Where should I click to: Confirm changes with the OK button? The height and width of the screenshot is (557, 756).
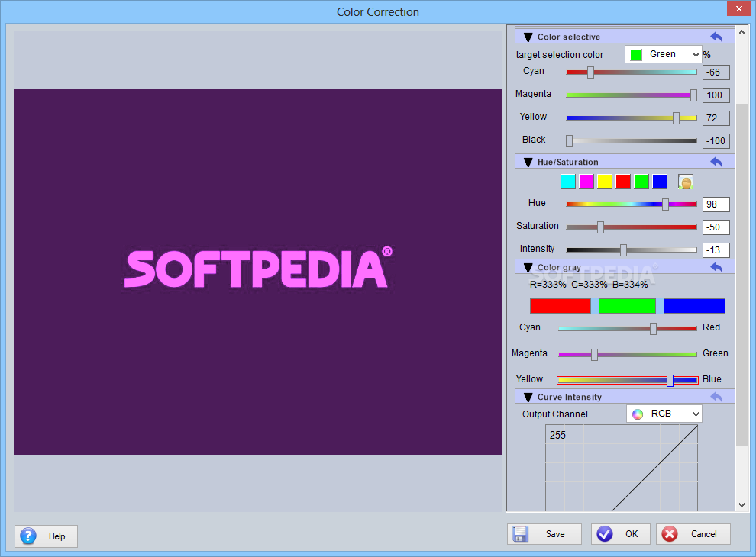(621, 534)
